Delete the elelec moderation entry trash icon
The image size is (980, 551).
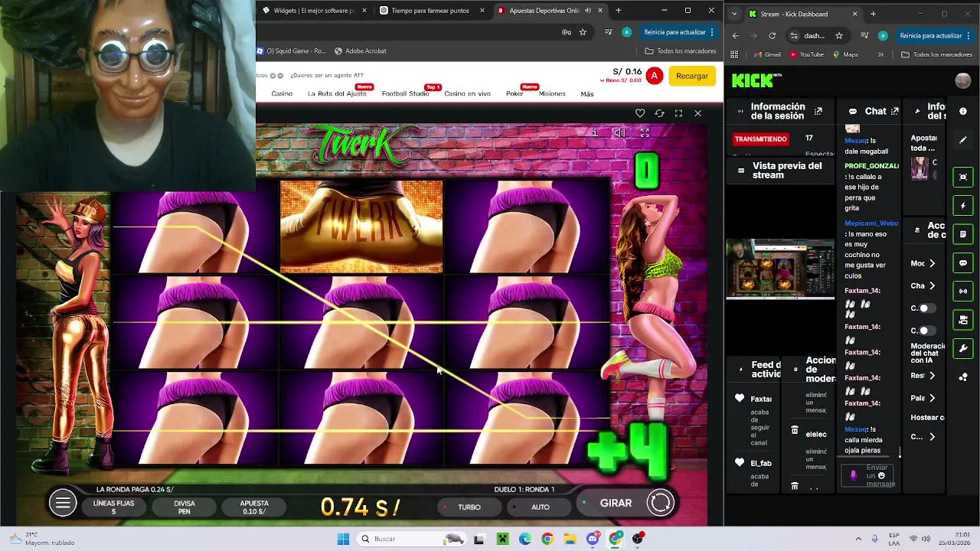[795, 430]
